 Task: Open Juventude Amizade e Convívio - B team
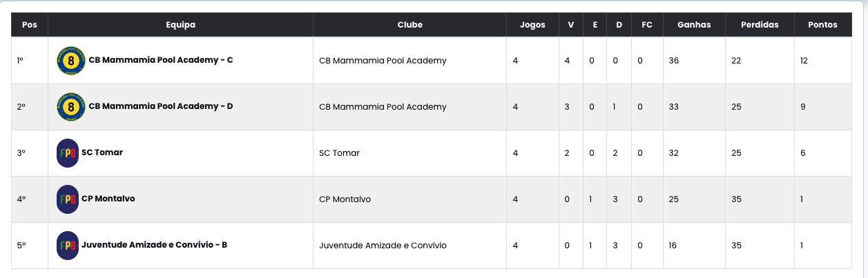click(x=155, y=245)
